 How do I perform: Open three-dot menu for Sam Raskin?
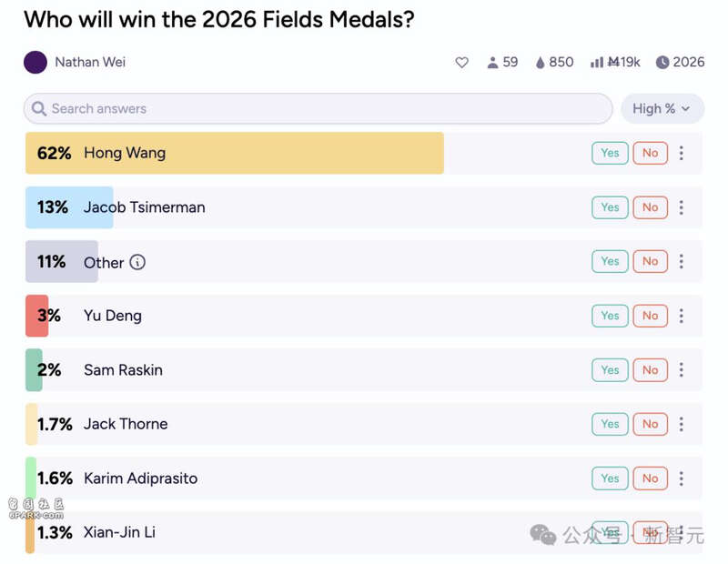(x=681, y=370)
